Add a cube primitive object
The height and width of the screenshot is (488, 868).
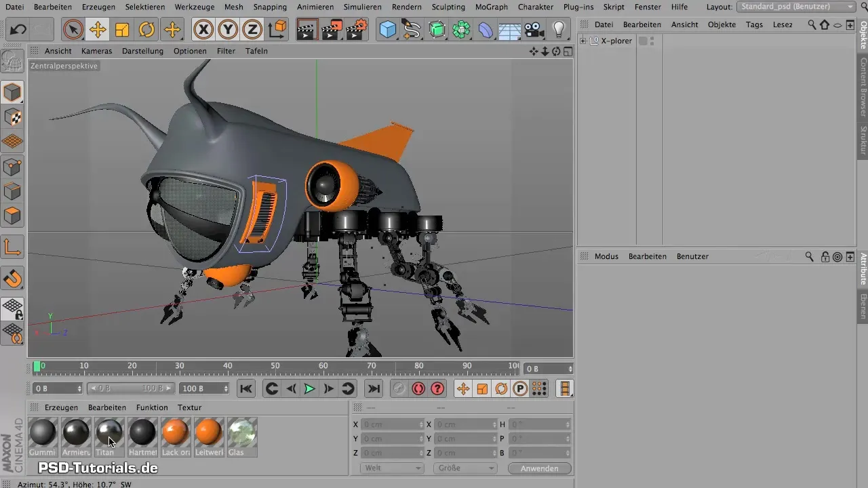click(x=388, y=30)
